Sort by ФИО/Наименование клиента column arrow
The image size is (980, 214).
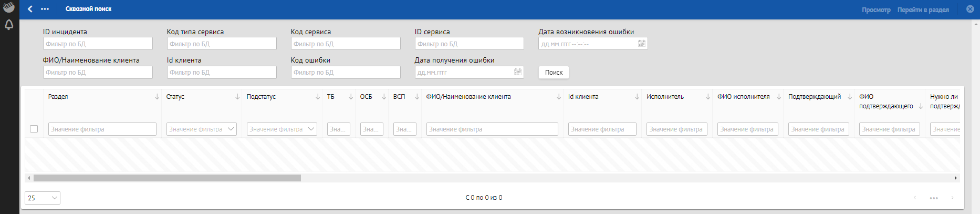tap(559, 97)
